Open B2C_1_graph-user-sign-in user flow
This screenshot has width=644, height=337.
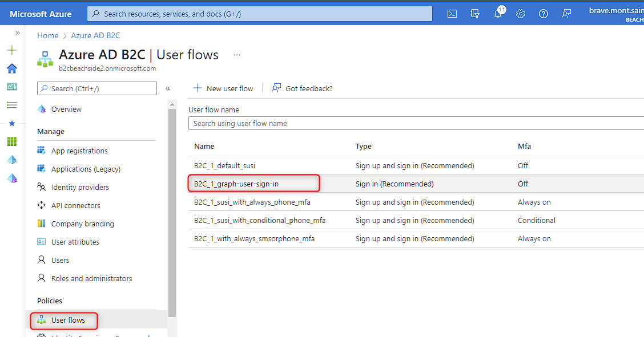coord(236,184)
